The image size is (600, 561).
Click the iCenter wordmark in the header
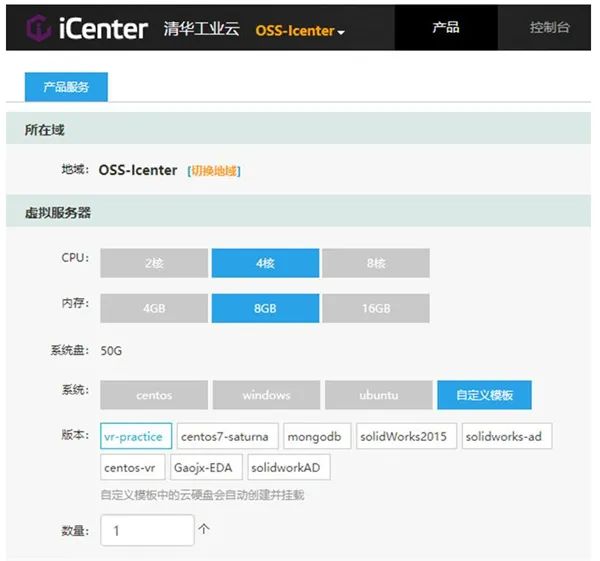pos(103,28)
